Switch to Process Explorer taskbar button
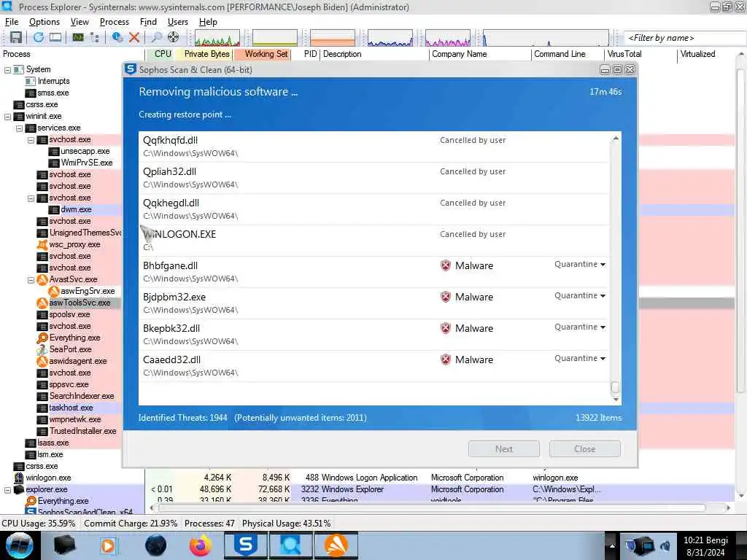747x560 pixels. pyautogui.click(x=290, y=545)
